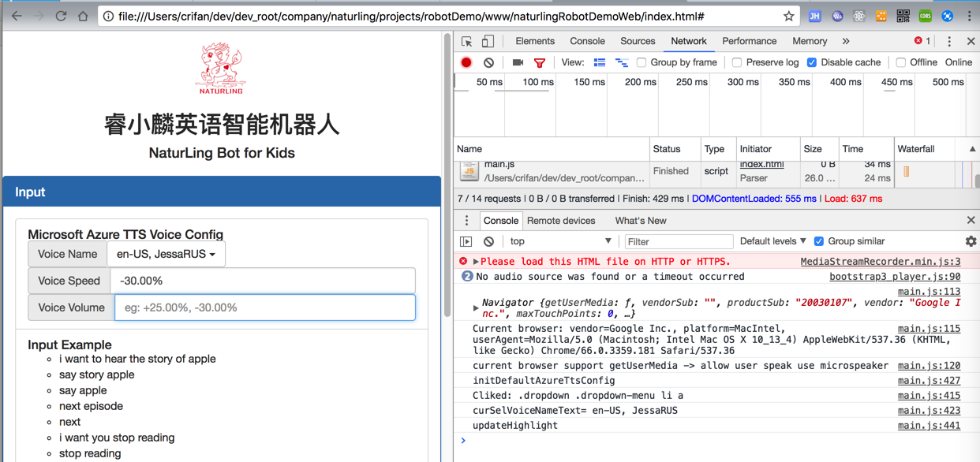The image size is (980, 462).
Task: Switch to the top Console tab
Action: click(587, 41)
